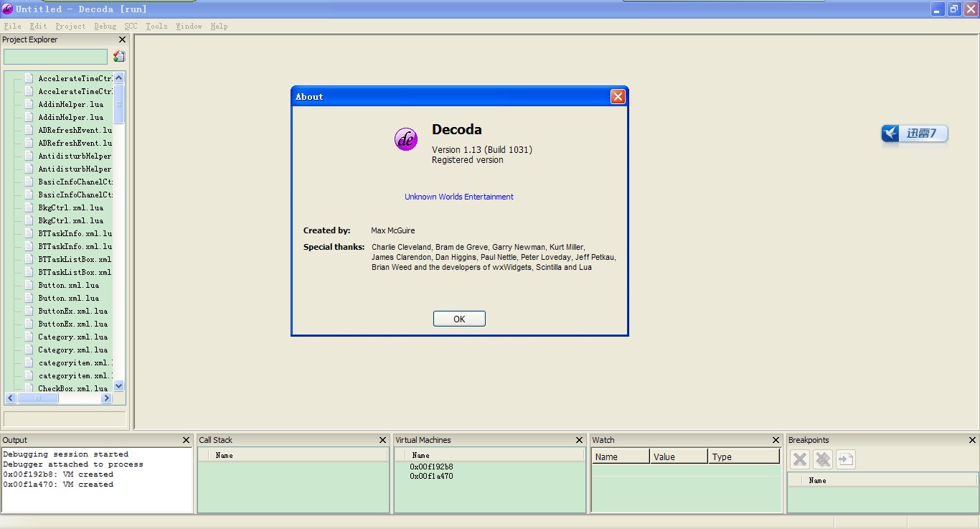Viewport: 980px width, 529px height.
Task: Open the Help menu
Action: pos(219,26)
